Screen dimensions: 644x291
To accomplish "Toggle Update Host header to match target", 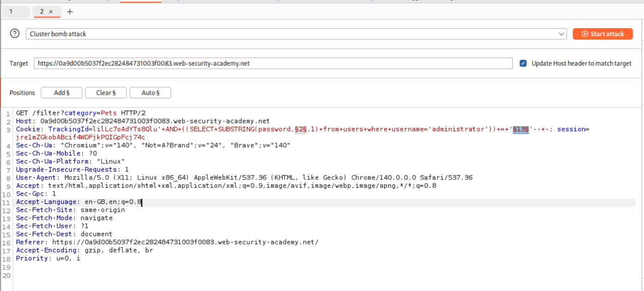I will click(x=523, y=63).
